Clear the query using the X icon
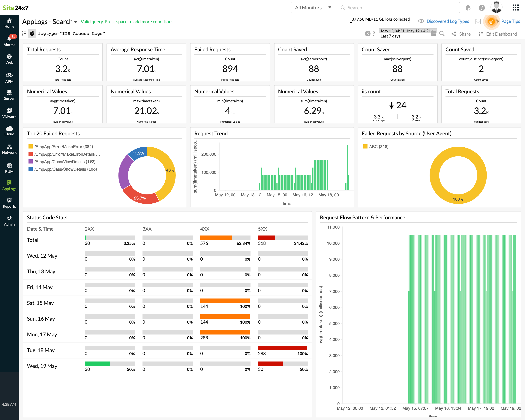Viewport: 525px width, 420px height. (367, 33)
